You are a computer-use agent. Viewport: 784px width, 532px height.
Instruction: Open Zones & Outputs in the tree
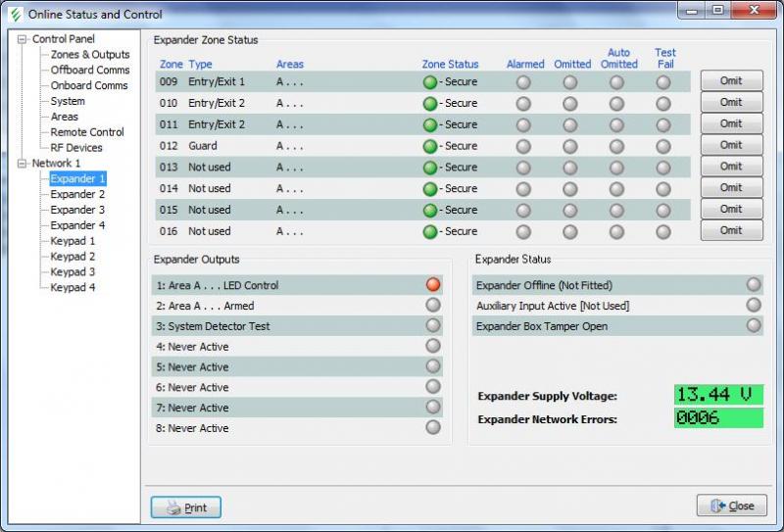point(90,55)
